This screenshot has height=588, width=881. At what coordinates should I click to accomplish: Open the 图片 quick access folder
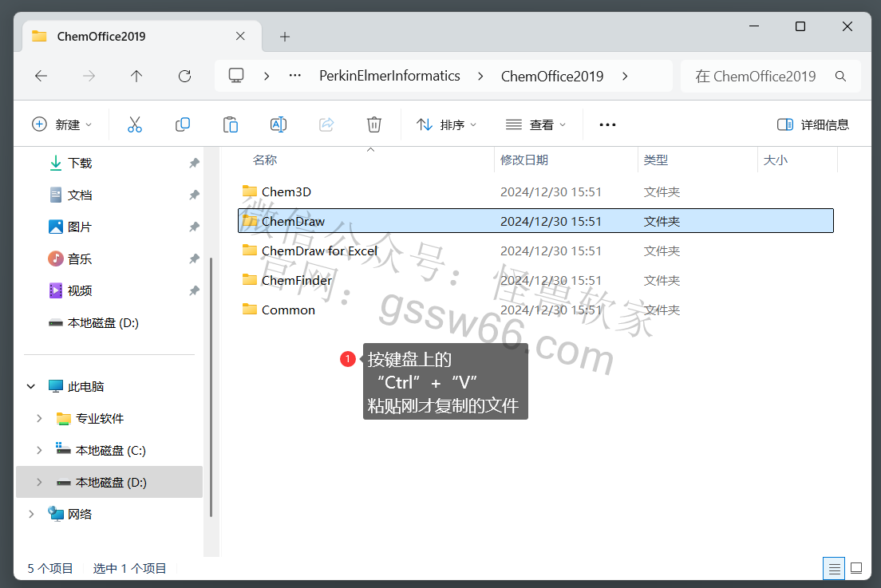click(79, 227)
